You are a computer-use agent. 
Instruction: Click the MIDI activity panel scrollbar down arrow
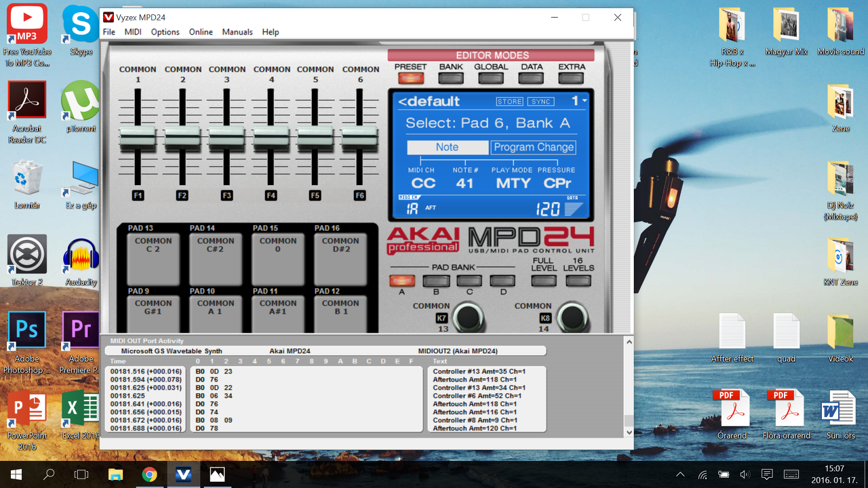(629, 432)
